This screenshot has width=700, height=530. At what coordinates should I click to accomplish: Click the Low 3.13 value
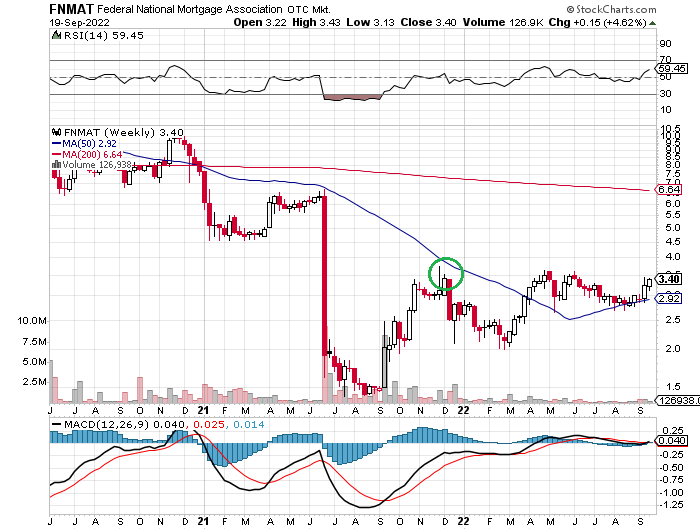tap(371, 22)
